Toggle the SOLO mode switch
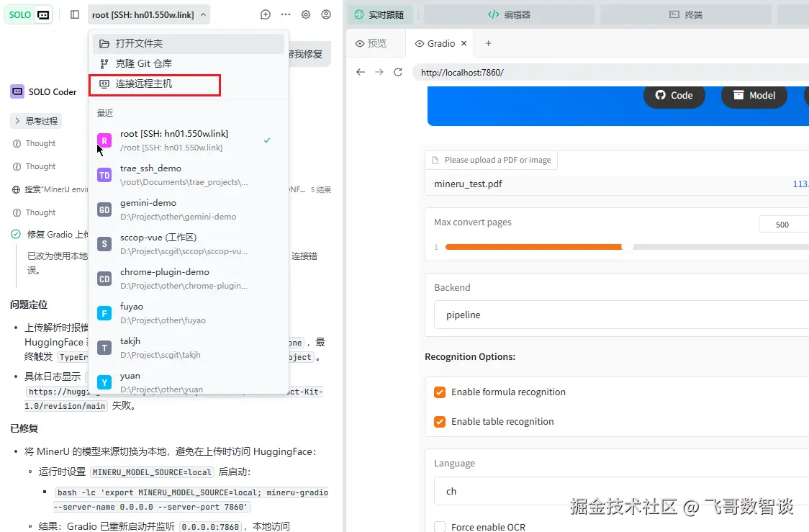This screenshot has width=809, height=532. pyautogui.click(x=30, y=15)
